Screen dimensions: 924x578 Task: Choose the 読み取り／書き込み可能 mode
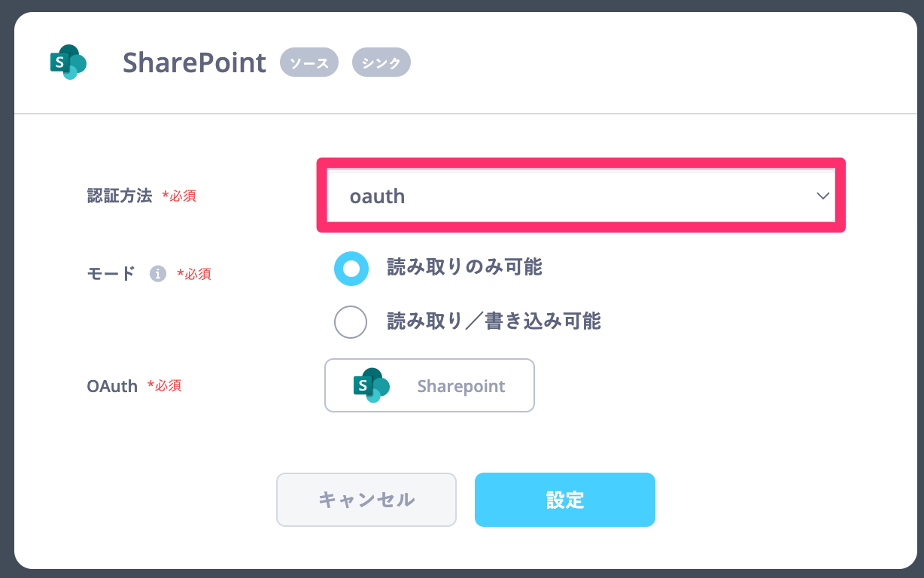click(351, 322)
